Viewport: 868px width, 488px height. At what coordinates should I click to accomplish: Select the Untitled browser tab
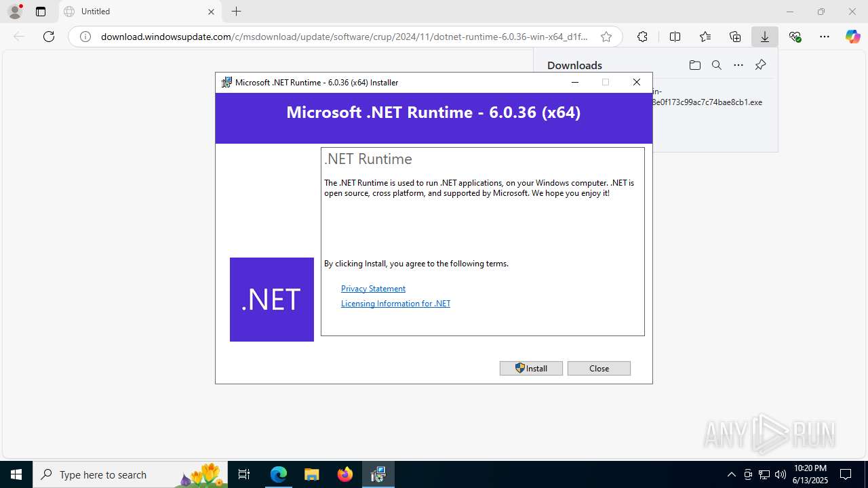click(140, 12)
